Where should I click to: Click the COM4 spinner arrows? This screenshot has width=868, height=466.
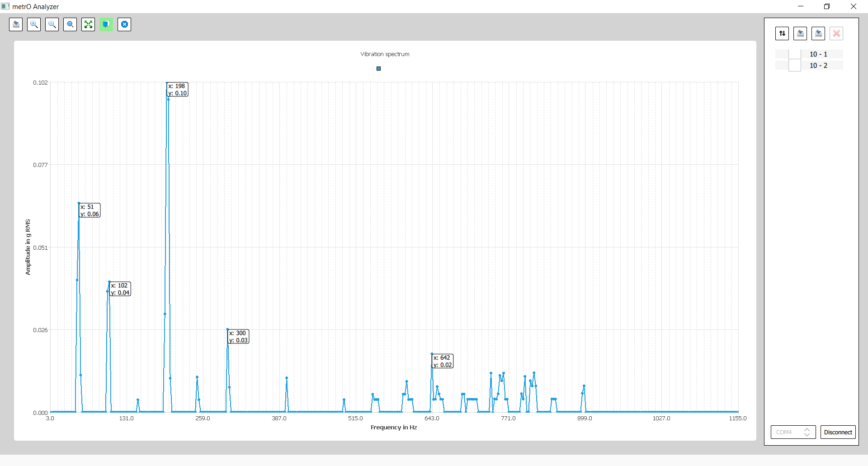coord(807,432)
